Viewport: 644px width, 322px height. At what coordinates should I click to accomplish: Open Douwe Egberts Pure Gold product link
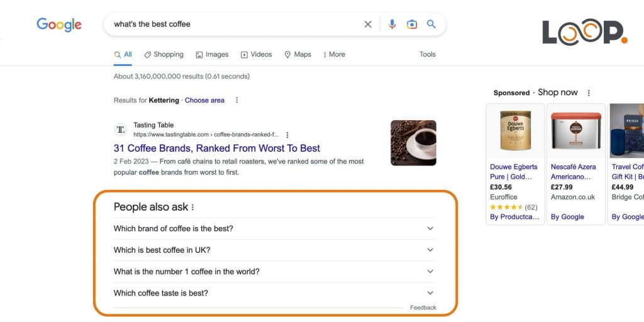click(x=513, y=172)
